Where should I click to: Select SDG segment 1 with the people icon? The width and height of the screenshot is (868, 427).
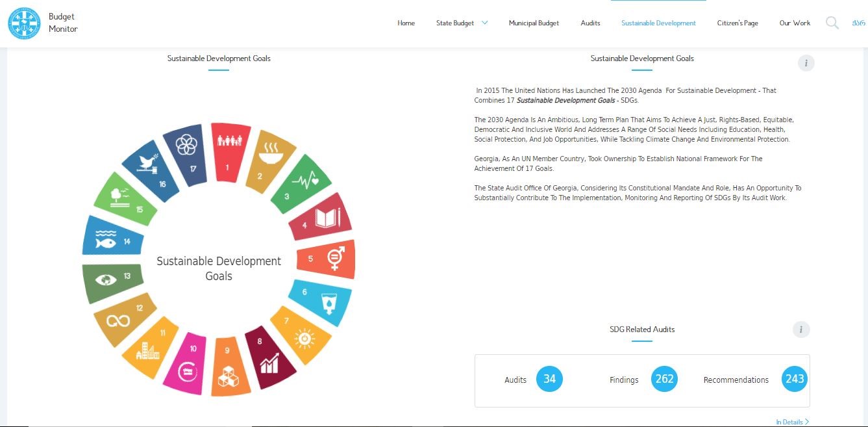(x=230, y=152)
